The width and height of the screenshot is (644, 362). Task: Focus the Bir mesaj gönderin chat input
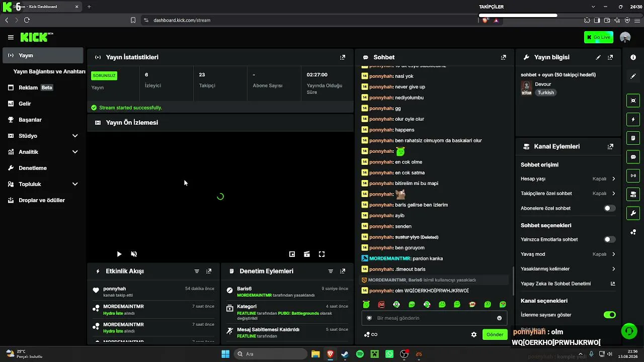434,318
